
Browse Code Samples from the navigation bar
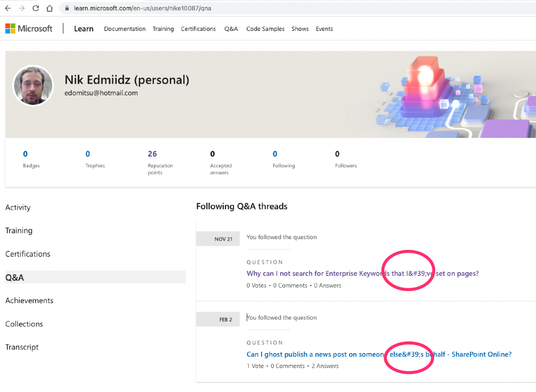click(x=265, y=29)
